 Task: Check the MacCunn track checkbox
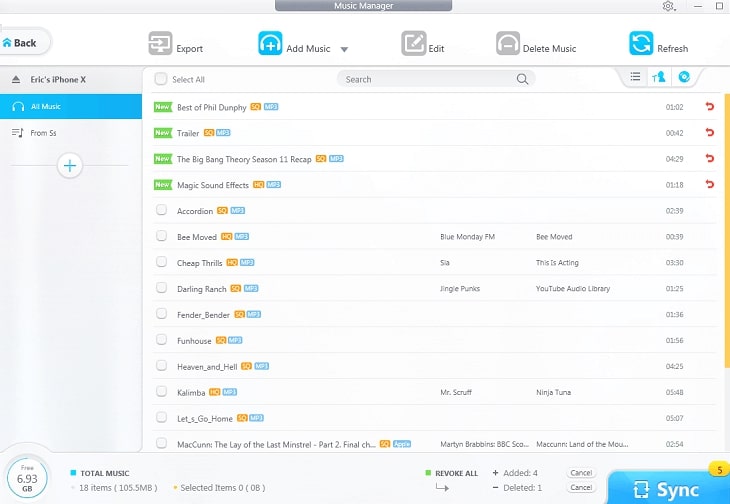162,443
